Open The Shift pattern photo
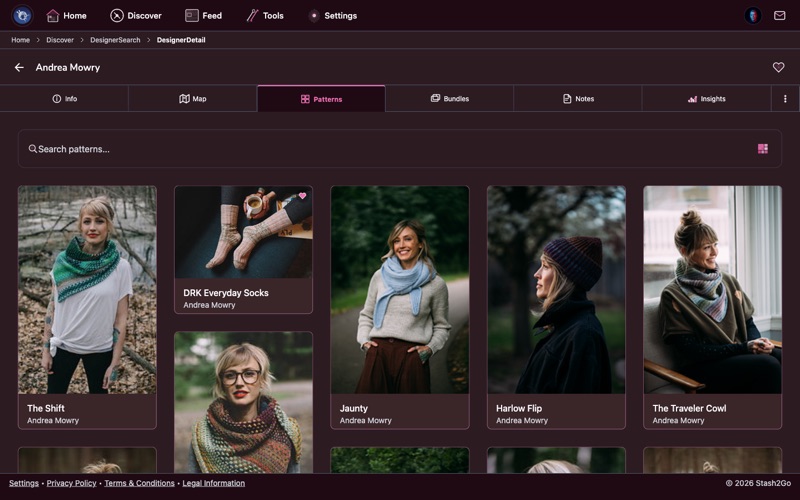 point(87,290)
